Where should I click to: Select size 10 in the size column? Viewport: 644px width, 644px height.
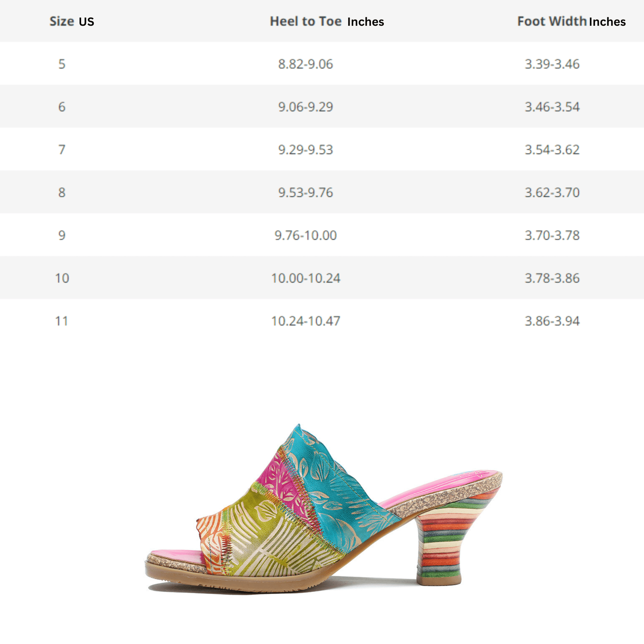tap(62, 278)
